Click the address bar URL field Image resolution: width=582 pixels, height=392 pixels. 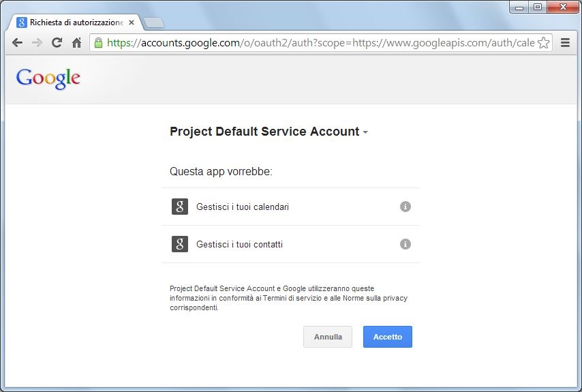(321, 43)
